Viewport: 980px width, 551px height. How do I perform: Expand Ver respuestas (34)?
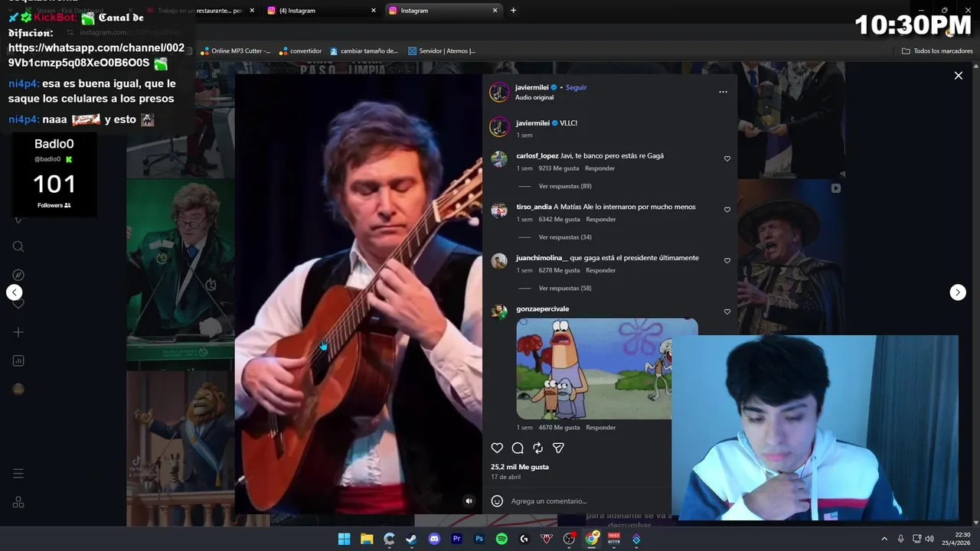tap(565, 237)
